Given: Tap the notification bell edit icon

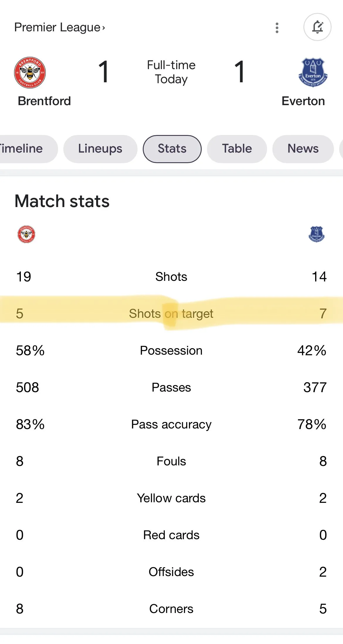Looking at the screenshot, I should pos(317,27).
